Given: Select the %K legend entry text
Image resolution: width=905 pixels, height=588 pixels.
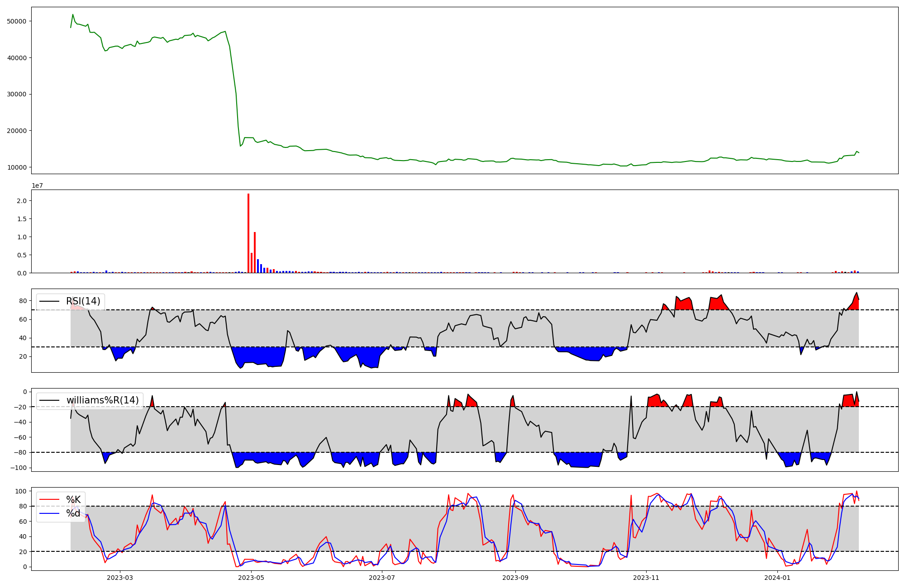Looking at the screenshot, I should click(x=73, y=500).
